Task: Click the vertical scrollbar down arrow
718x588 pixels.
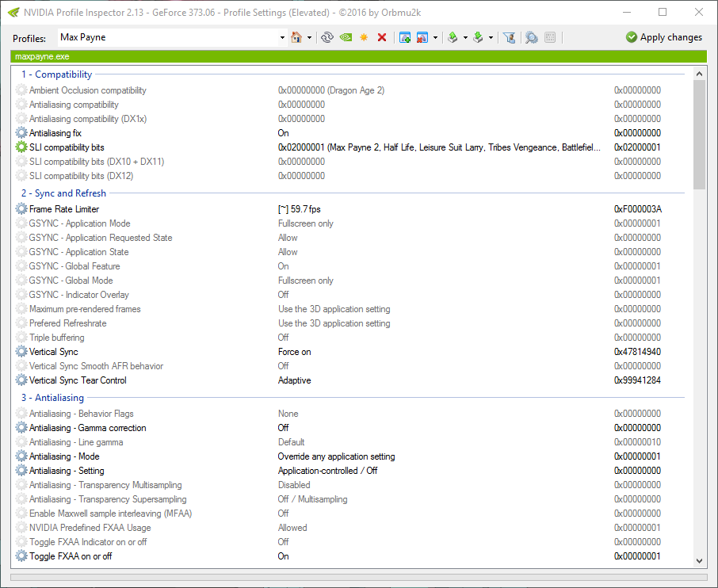Action: point(699,560)
